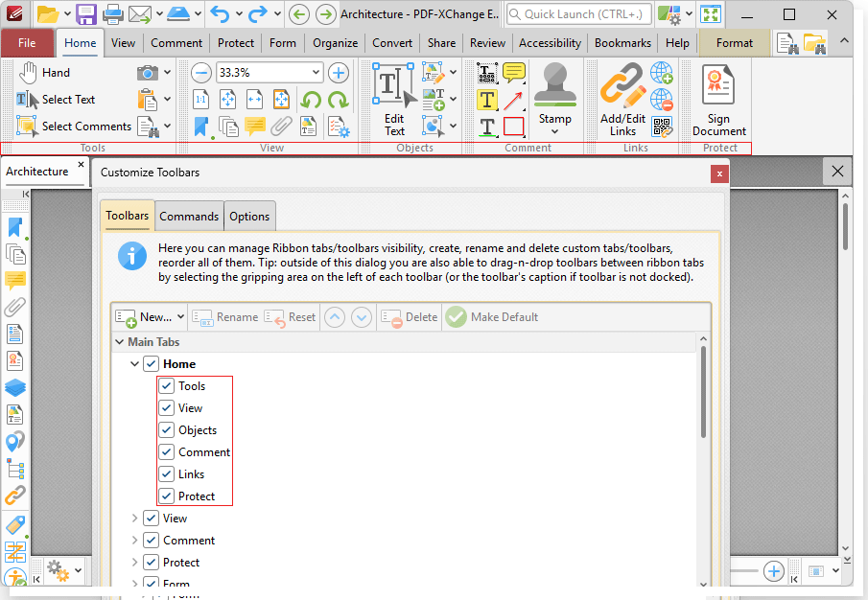Collapse the Home tree node
The height and width of the screenshot is (600, 868).
(x=134, y=364)
